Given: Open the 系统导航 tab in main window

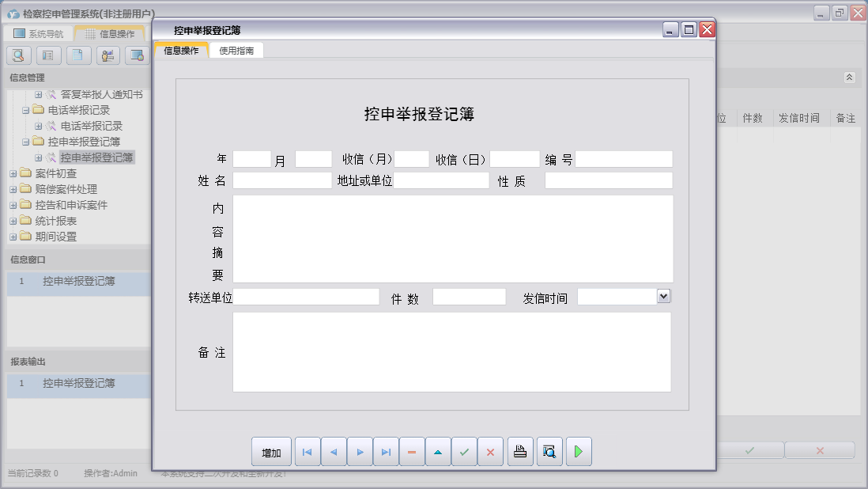Looking at the screenshot, I should tap(39, 34).
